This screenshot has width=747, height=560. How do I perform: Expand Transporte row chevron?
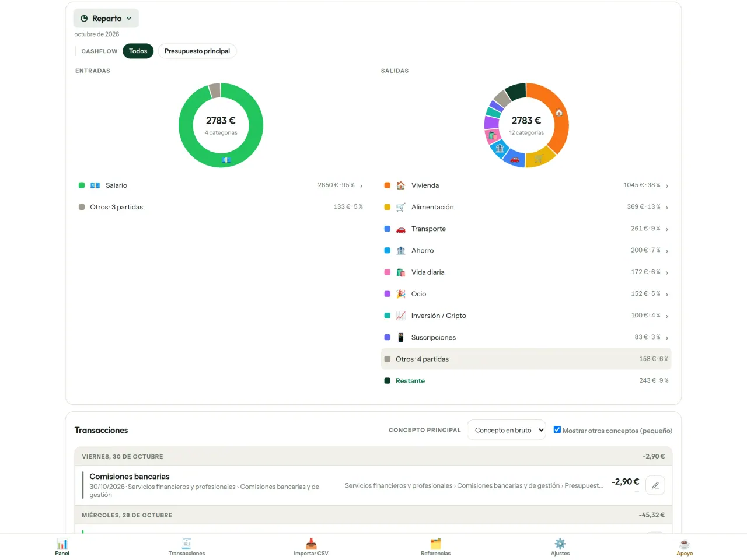pos(667,229)
